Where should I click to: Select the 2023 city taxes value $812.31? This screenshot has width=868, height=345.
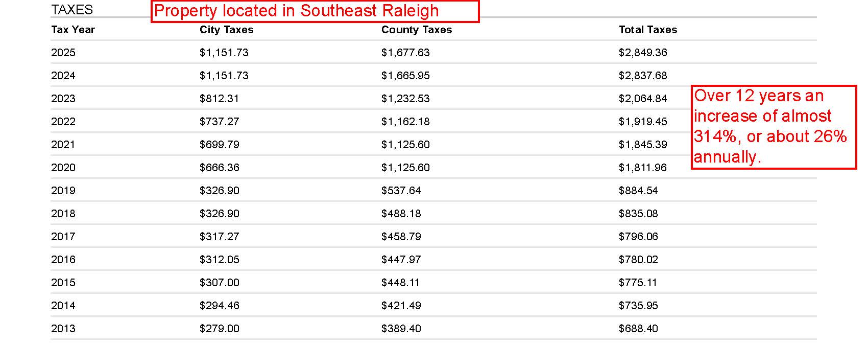click(x=219, y=99)
